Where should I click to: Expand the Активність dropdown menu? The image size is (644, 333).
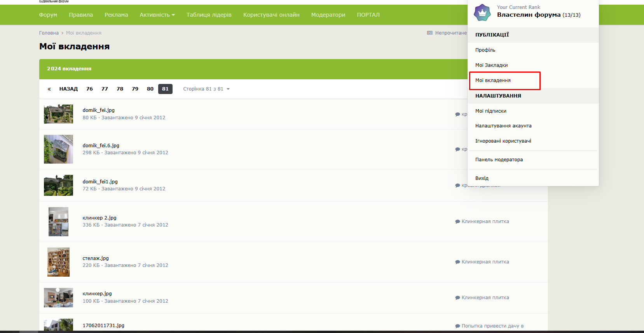(157, 15)
